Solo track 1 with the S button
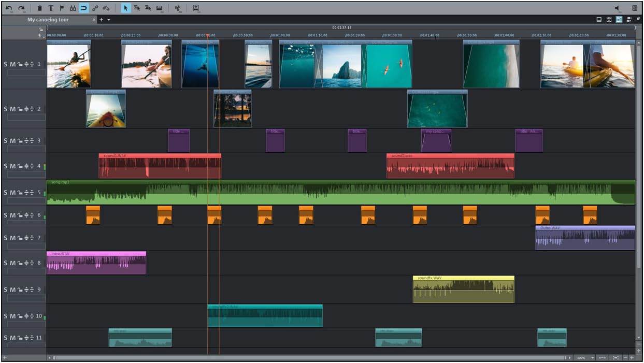The height and width of the screenshot is (363, 644). tap(6, 64)
